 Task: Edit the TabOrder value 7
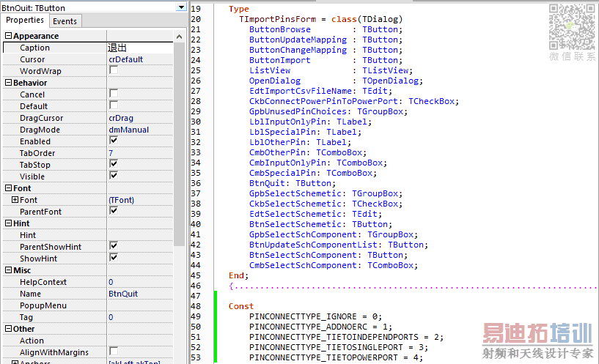111,153
